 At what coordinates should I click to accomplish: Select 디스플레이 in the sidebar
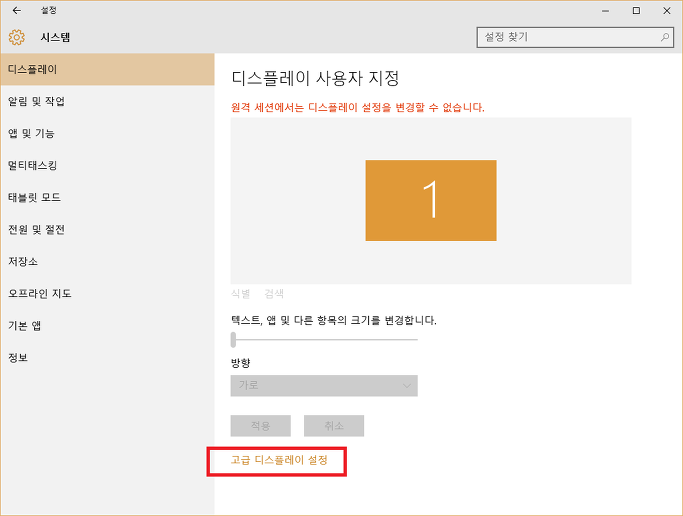[108, 69]
